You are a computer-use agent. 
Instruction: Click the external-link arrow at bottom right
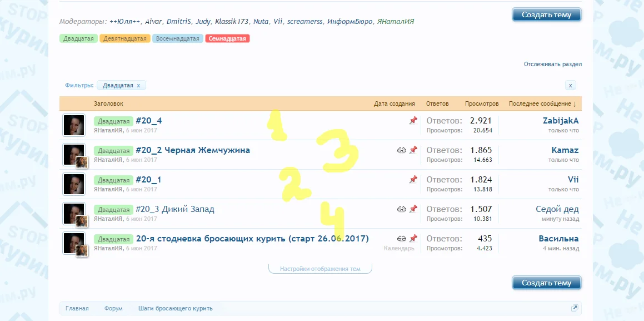click(x=575, y=307)
